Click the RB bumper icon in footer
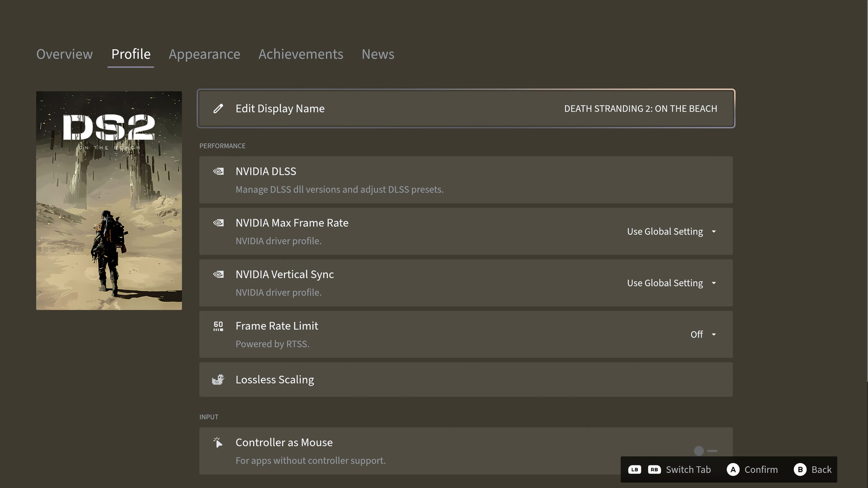This screenshot has width=868, height=488. (x=654, y=469)
